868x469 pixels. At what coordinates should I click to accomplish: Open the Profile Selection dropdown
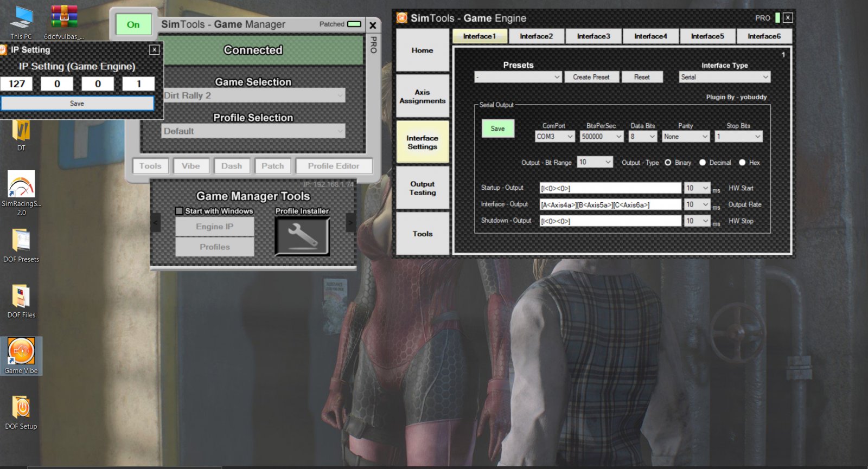[253, 131]
